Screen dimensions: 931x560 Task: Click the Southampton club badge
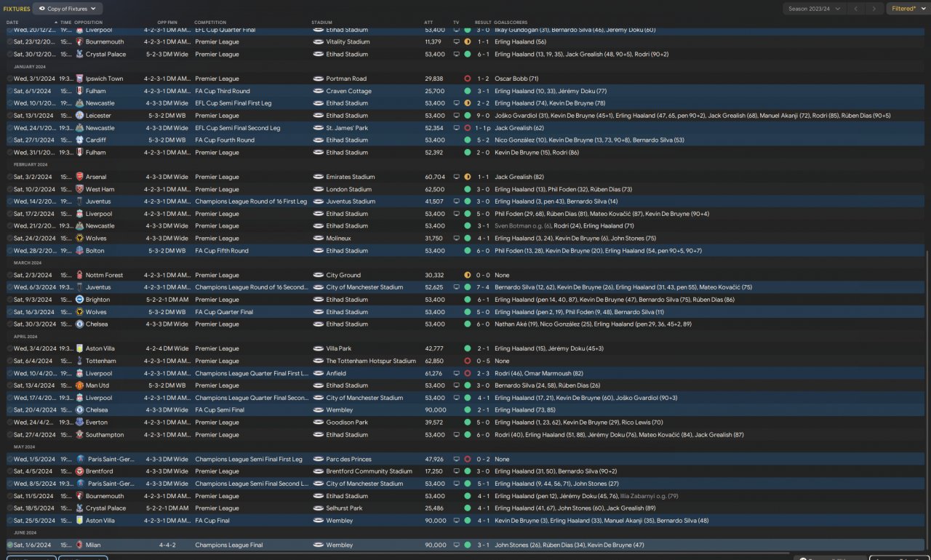click(x=80, y=435)
